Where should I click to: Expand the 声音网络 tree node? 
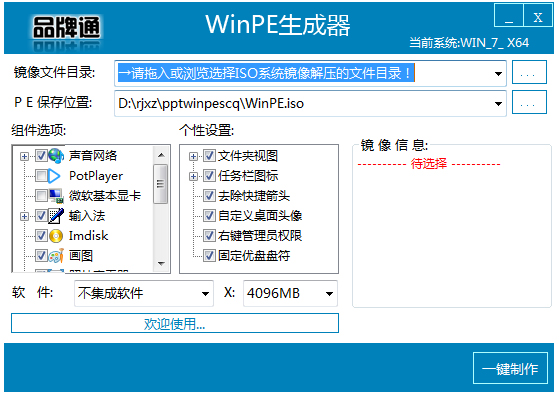point(24,156)
